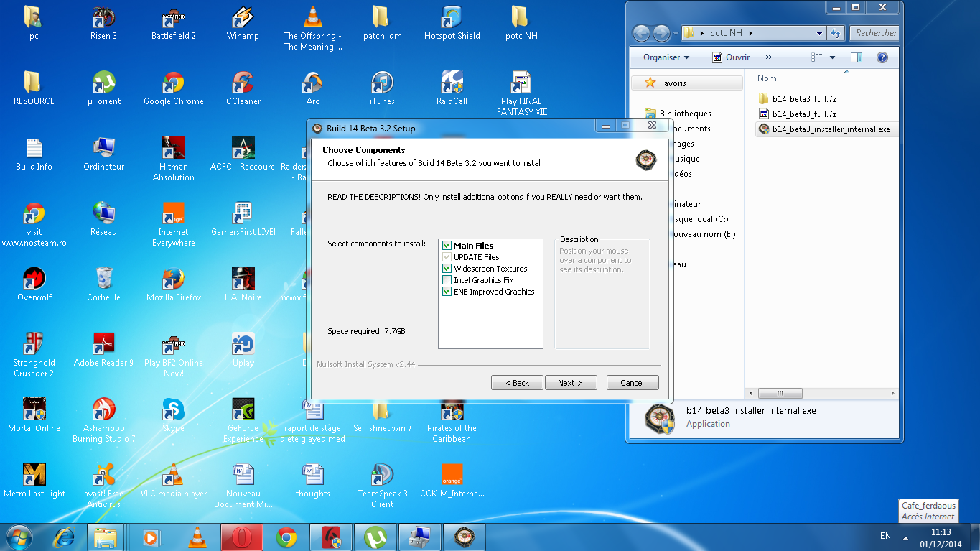Cancel the Build 14 Beta setup
980x551 pixels.
[633, 383]
